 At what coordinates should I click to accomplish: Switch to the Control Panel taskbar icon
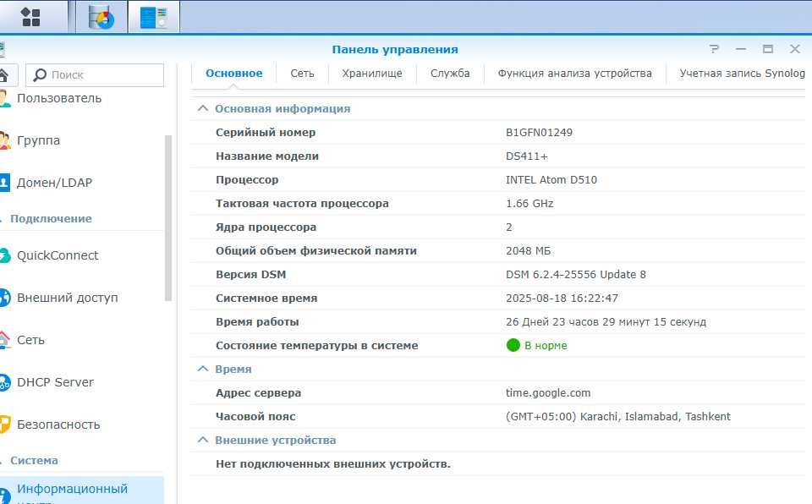coord(154,17)
